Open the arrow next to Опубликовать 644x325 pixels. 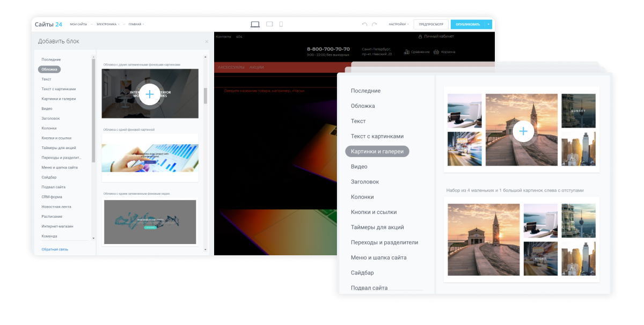point(488,24)
